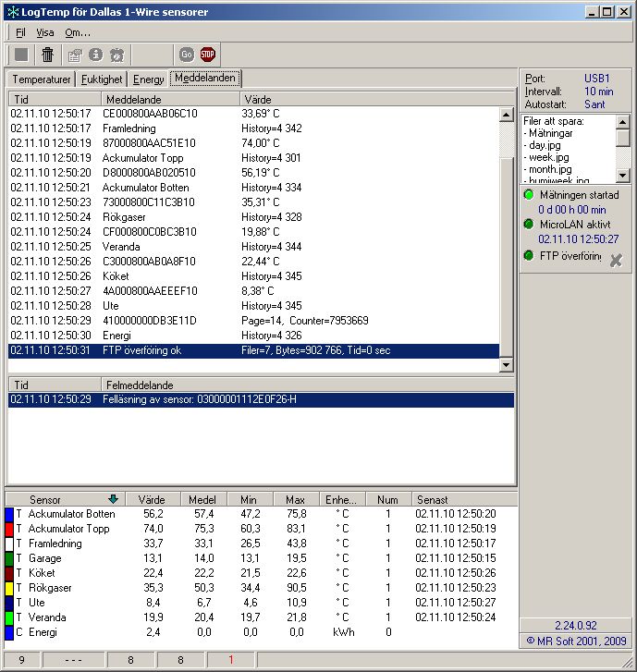Image resolution: width=637 pixels, height=672 pixels.
Task: Click the trash can delete icon
Action: point(47,55)
